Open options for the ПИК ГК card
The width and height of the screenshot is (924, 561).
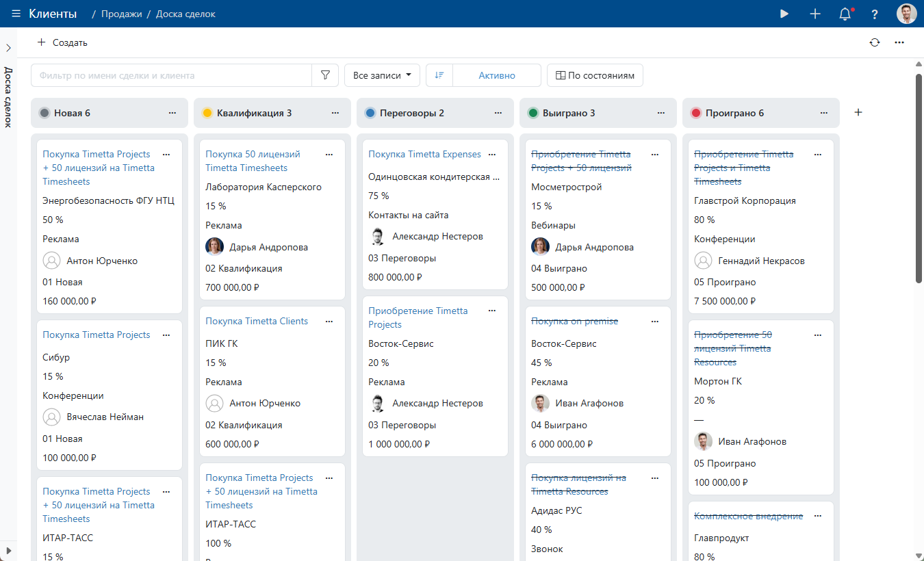click(x=329, y=322)
